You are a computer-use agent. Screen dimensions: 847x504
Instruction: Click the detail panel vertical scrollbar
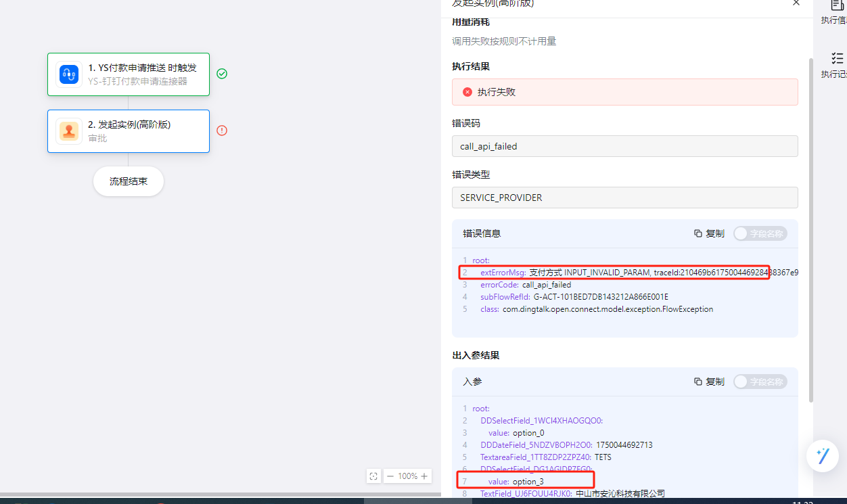(x=810, y=230)
